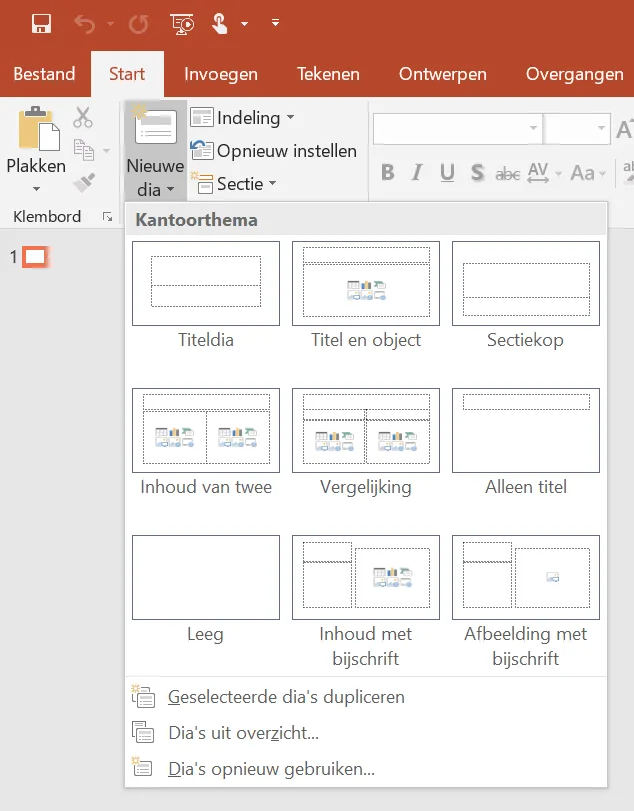This screenshot has width=634, height=811.
Task: Open the Copy dropdown arrow
Action: (x=107, y=151)
